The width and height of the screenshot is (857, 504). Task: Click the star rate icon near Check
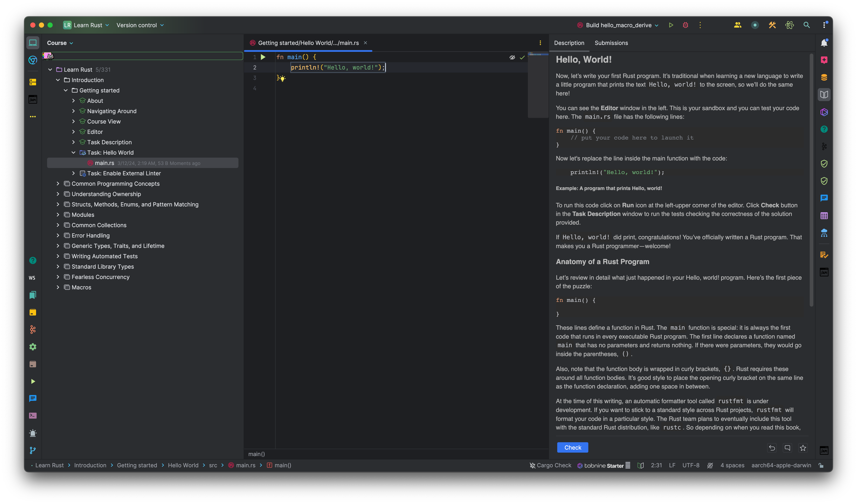pyautogui.click(x=803, y=448)
